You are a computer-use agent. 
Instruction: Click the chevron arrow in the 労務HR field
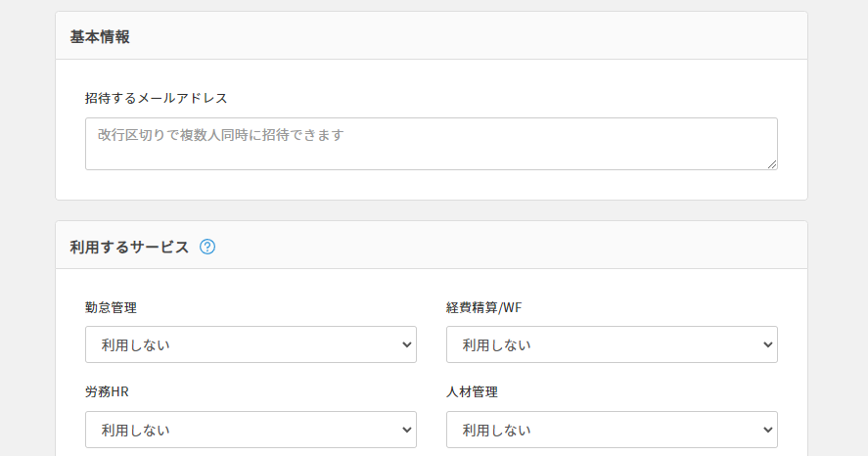[x=407, y=430]
